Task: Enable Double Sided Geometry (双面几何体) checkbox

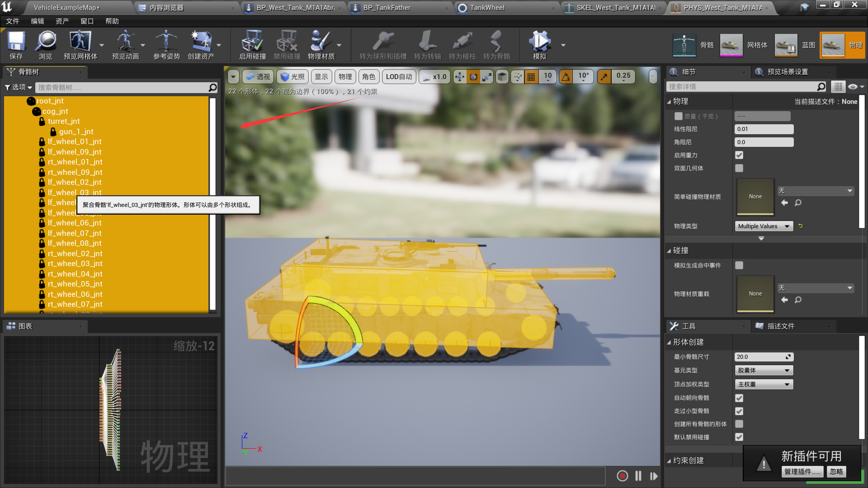Action: pyautogui.click(x=739, y=168)
